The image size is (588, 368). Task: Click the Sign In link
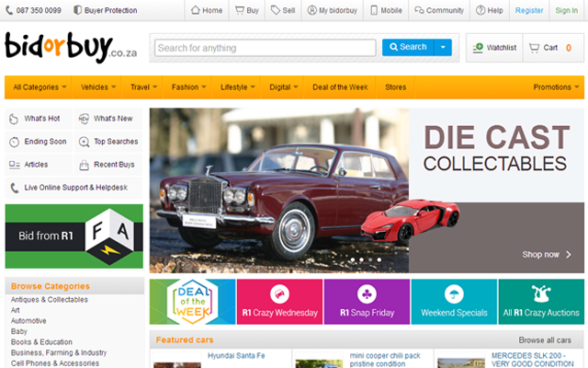point(566,10)
